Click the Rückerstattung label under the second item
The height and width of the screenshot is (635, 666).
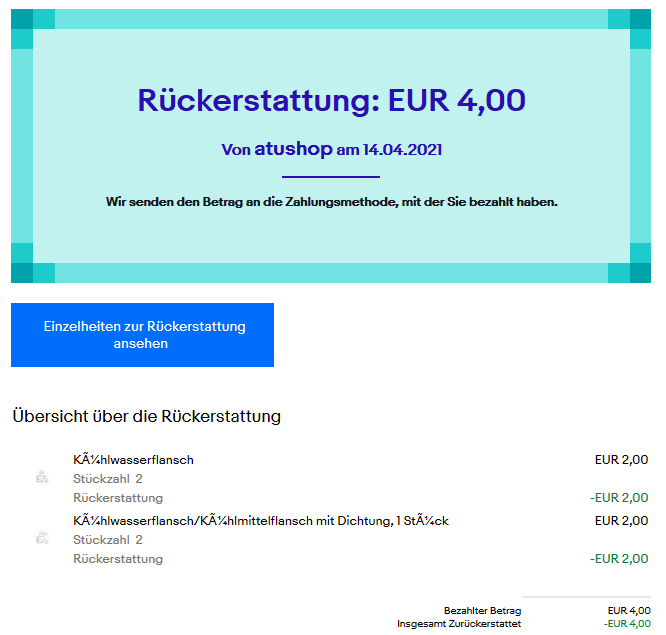point(118,559)
